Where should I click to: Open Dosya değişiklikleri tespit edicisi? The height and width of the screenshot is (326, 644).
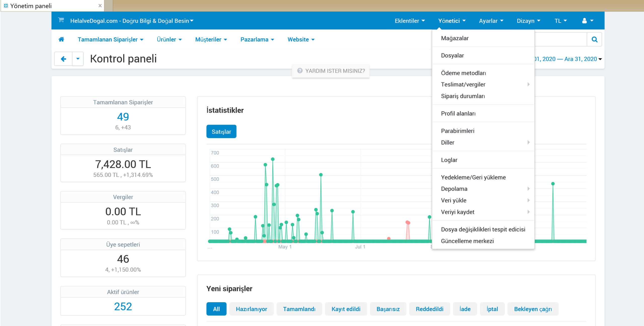click(483, 229)
